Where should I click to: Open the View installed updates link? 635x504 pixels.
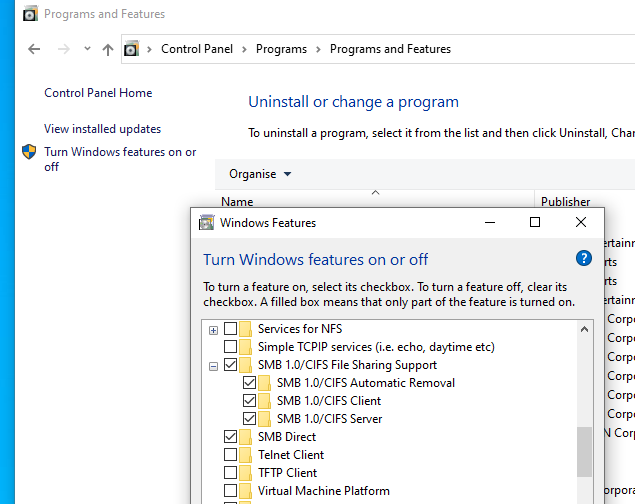coord(102,129)
